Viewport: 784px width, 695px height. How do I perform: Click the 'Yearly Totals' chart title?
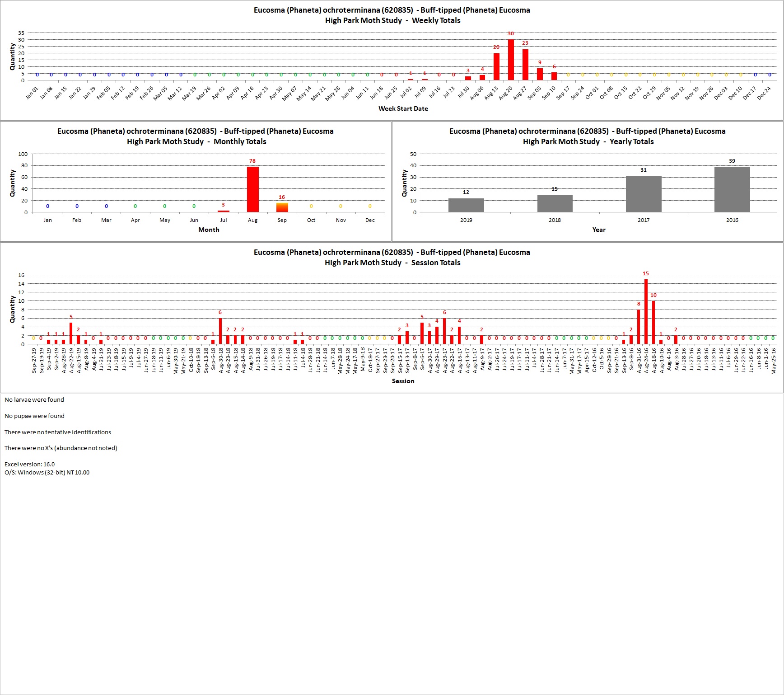(x=588, y=136)
